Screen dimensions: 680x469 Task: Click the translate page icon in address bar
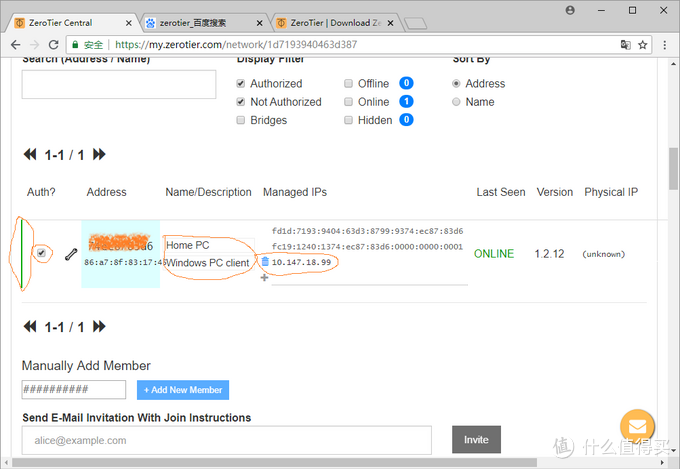625,45
